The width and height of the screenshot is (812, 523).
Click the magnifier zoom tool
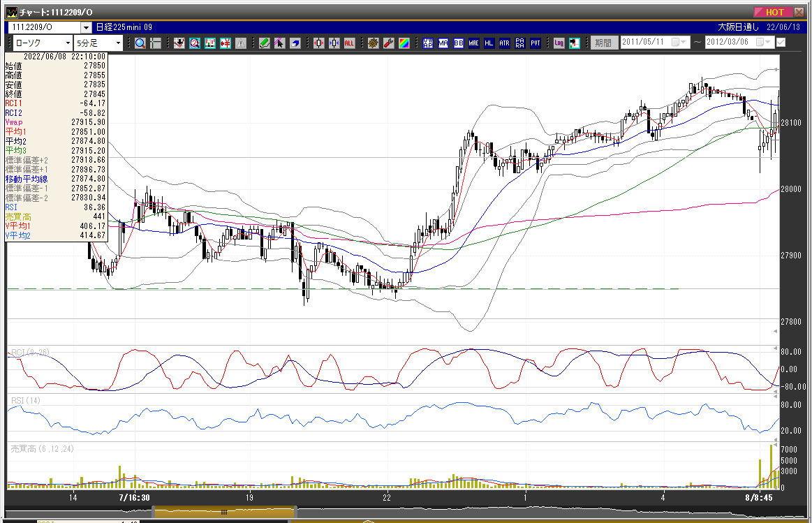click(140, 43)
